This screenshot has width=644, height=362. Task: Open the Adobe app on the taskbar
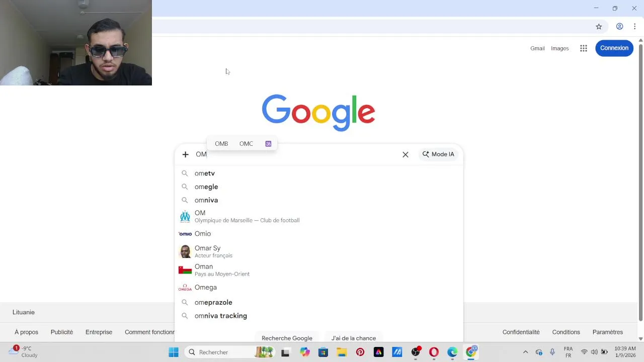(378, 352)
